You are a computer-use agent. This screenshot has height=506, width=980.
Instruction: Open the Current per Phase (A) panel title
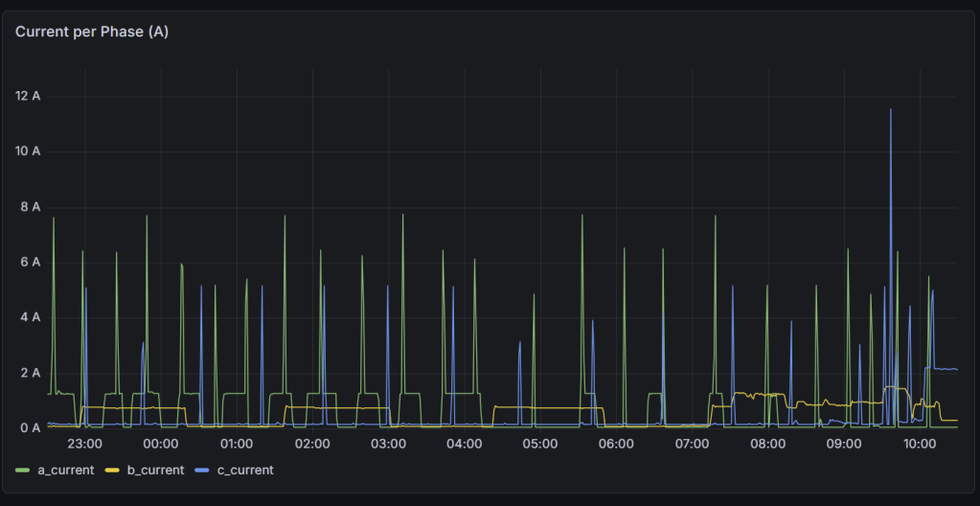[x=92, y=32]
